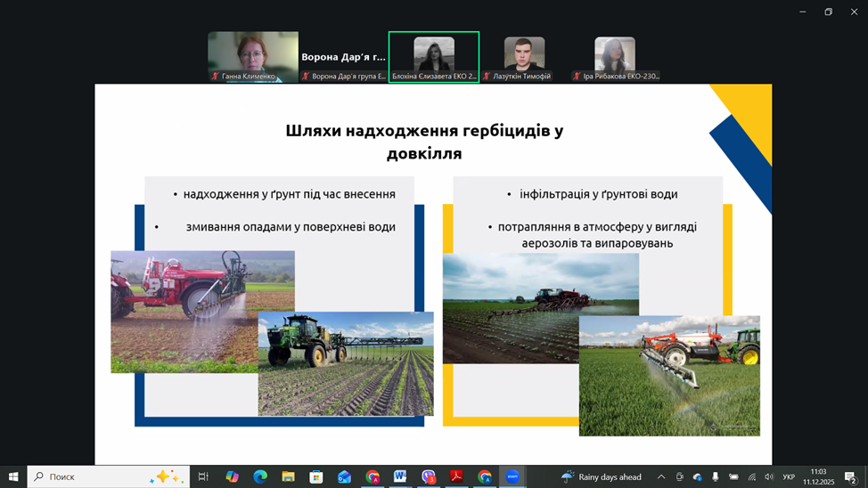The image size is (868, 488).
Task: Open the Wi-Fi network status in the tray
Action: (x=751, y=477)
